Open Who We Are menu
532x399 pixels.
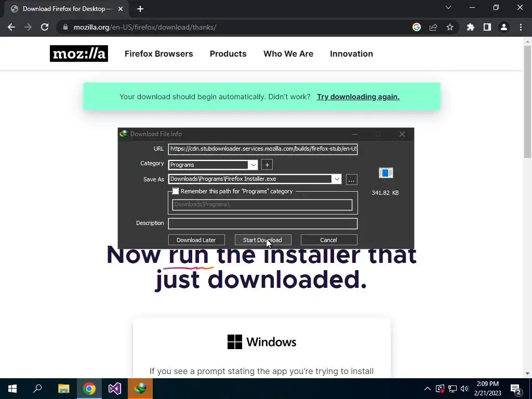click(x=288, y=54)
